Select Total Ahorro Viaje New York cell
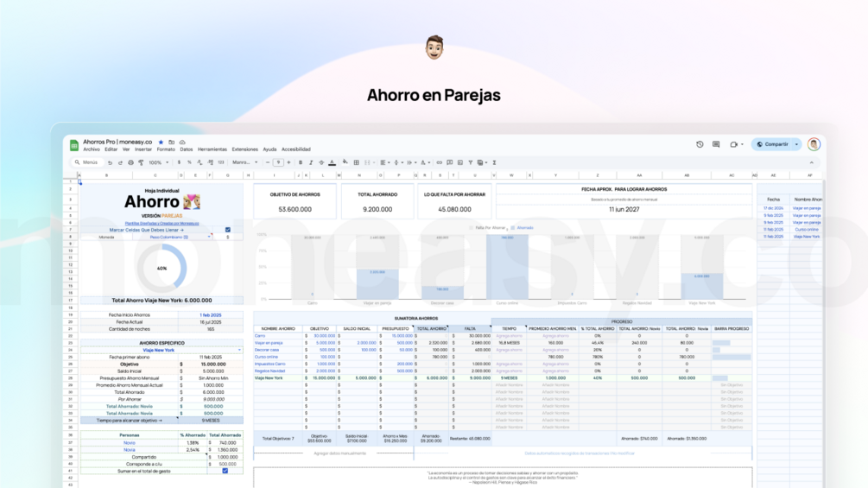The height and width of the screenshot is (488, 868). pyautogui.click(x=162, y=301)
